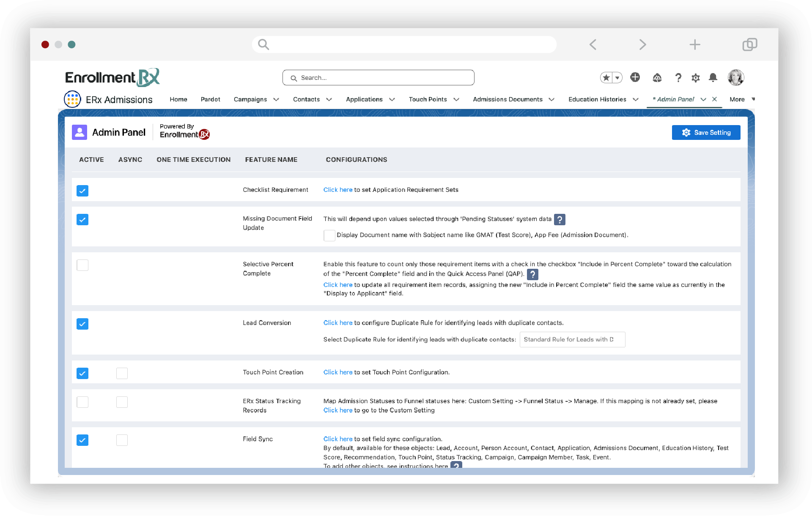Open the Trailhead guidance icon
This screenshot has height=516, width=812.
657,78
